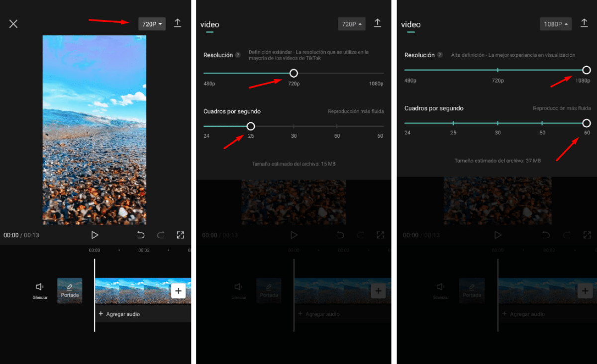Viewport: 597px width, 364px height.
Task: Open the 720P resolution dropdown in the editor
Action: (x=152, y=24)
